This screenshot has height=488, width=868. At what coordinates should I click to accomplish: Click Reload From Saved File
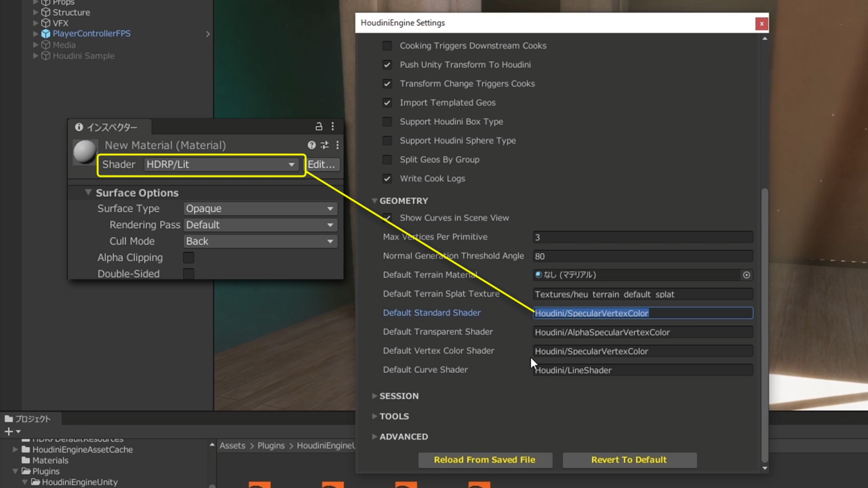tap(484, 460)
